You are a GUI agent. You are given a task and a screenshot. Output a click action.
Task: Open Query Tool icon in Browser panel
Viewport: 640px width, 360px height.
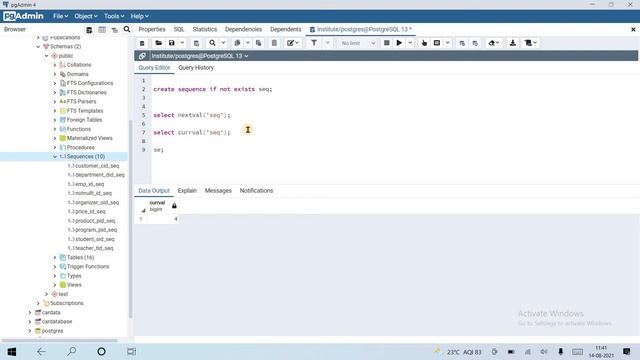pyautogui.click(x=89, y=29)
